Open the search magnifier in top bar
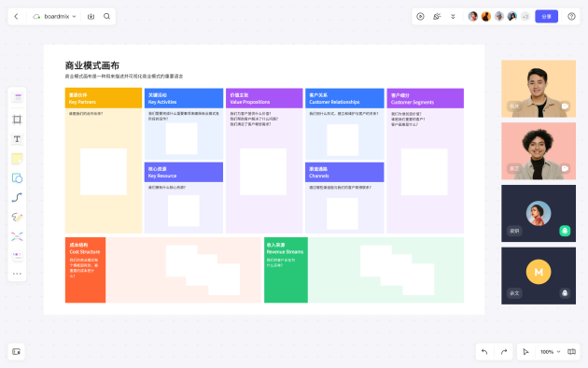The image size is (588, 368). point(107,17)
